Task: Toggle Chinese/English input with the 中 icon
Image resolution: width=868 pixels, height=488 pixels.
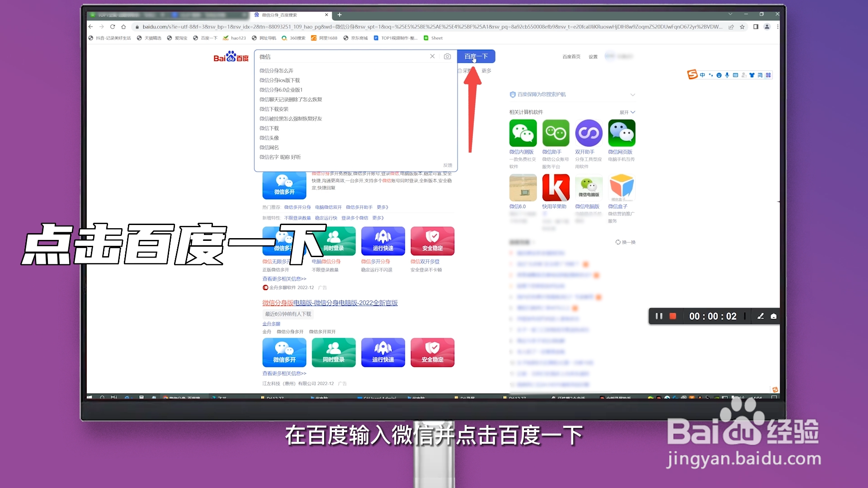Action: point(703,75)
